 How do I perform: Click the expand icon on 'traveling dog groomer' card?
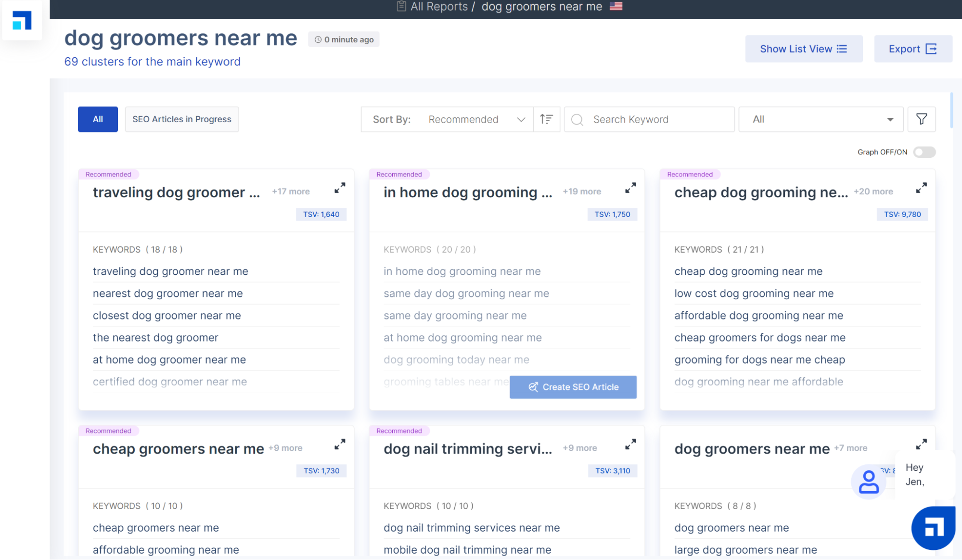[x=340, y=188]
